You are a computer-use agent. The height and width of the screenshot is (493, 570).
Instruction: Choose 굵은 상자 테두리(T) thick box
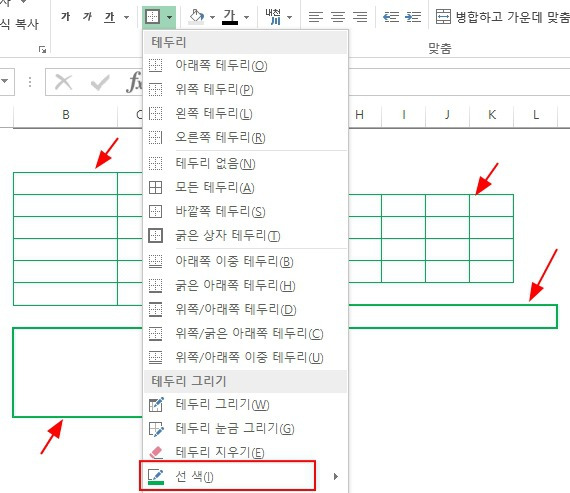coord(245,236)
